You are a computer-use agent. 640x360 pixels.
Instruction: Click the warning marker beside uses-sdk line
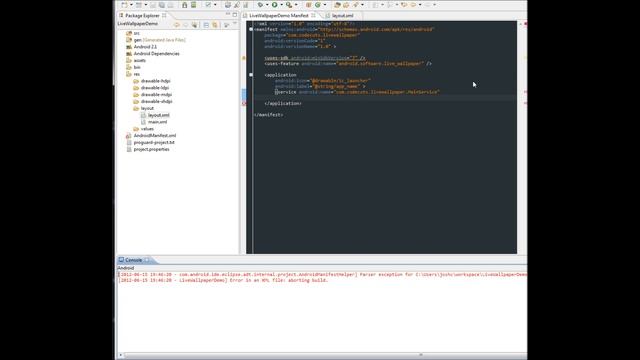pos(244,58)
